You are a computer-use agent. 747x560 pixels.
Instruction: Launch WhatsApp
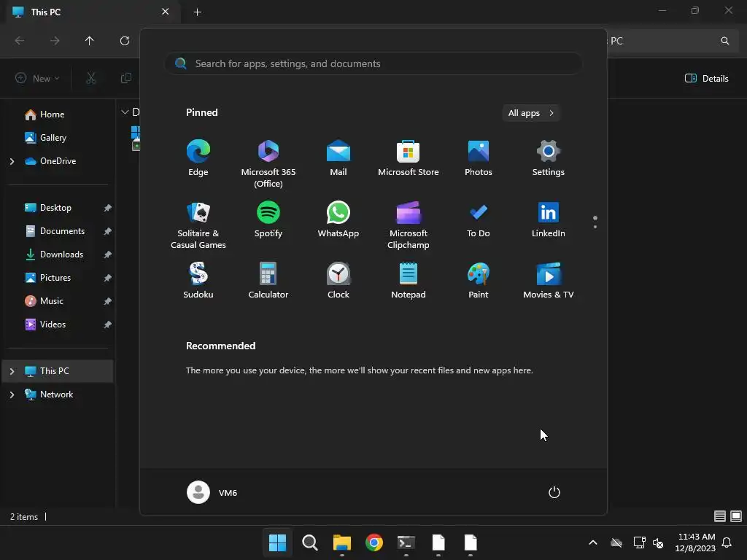(x=338, y=219)
